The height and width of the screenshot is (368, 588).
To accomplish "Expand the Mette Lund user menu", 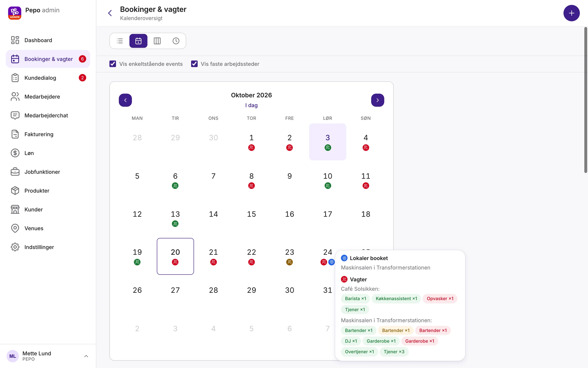I will pos(48,356).
